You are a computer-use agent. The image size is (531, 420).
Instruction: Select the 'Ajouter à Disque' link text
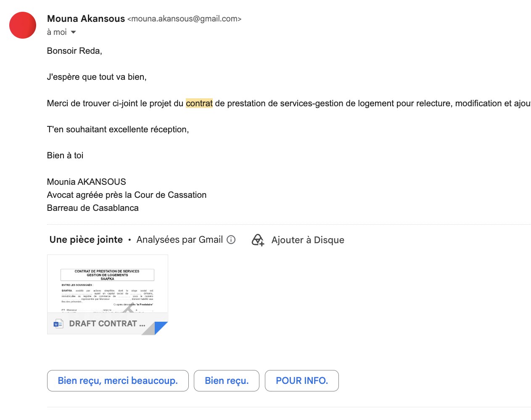[x=308, y=240]
